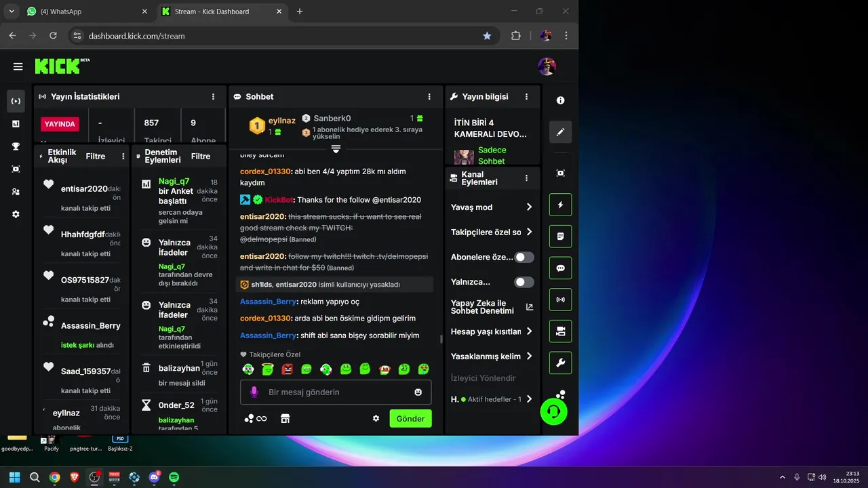Click the Kicks infinity balance icon
868x488 pixels.
point(256,418)
